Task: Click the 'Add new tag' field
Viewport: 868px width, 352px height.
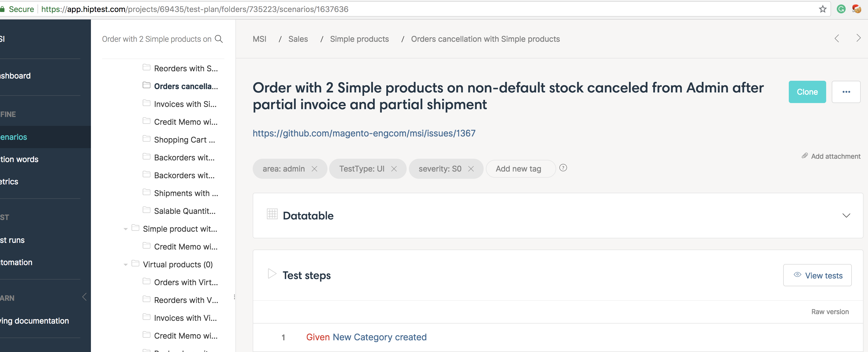Action: 518,169
